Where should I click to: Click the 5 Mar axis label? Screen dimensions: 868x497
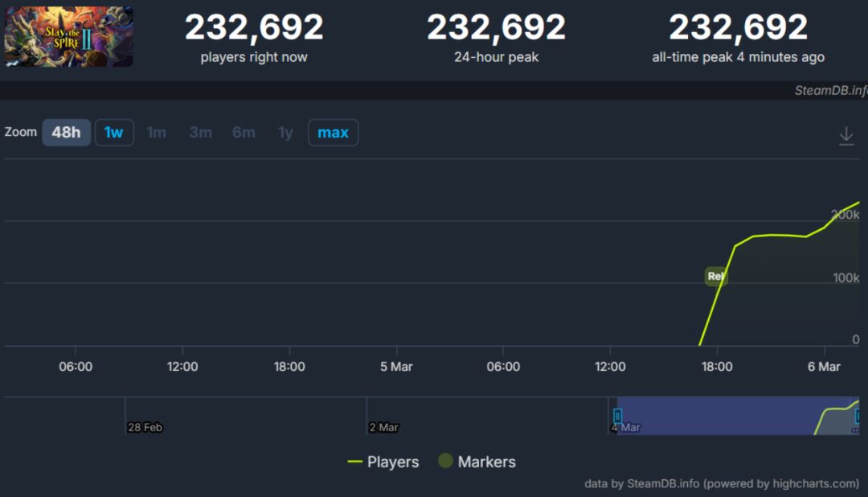pos(396,366)
